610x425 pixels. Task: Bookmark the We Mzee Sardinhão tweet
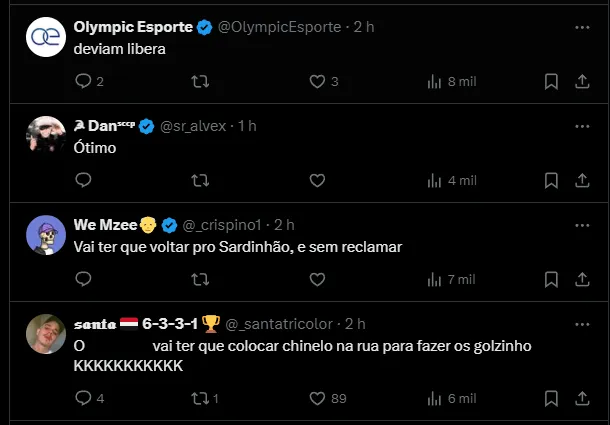click(551, 279)
